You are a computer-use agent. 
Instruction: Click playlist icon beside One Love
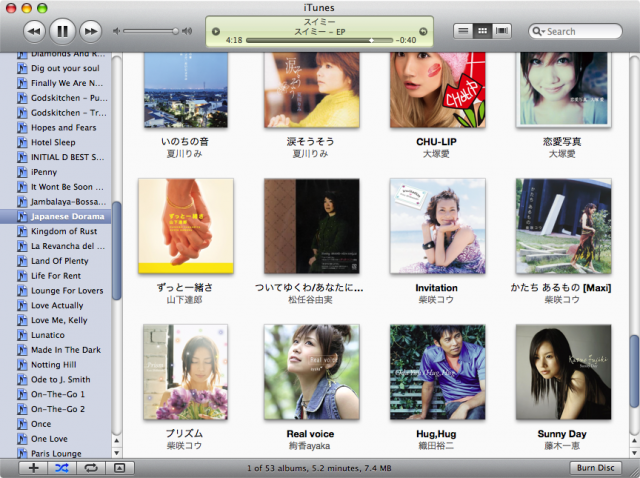(22, 439)
